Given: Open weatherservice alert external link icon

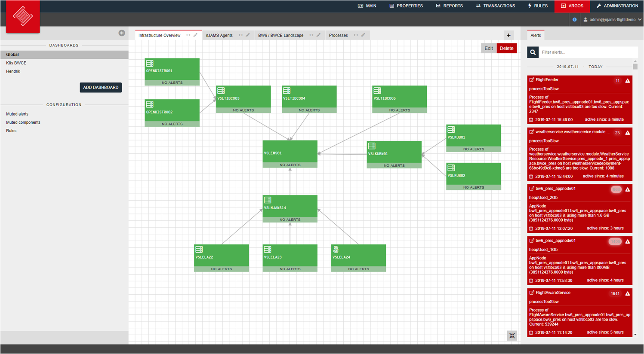Looking at the screenshot, I should [532, 132].
